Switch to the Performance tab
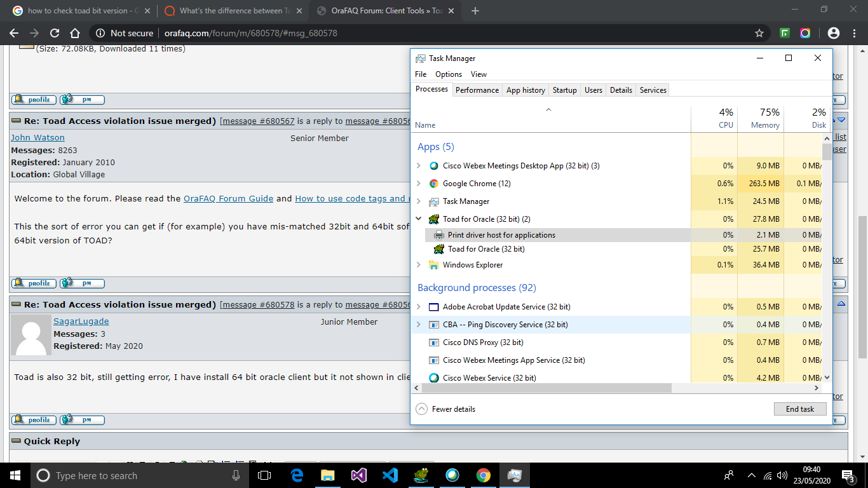The height and width of the screenshot is (488, 868). pos(477,90)
